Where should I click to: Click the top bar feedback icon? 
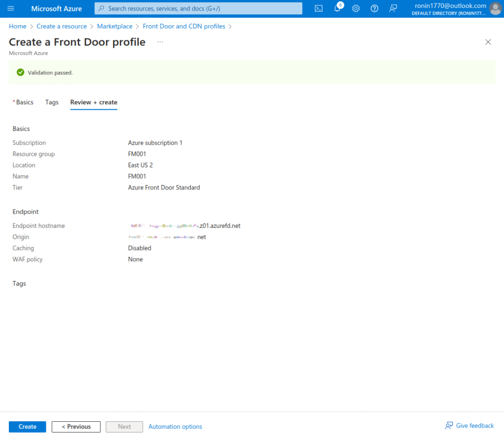point(393,9)
